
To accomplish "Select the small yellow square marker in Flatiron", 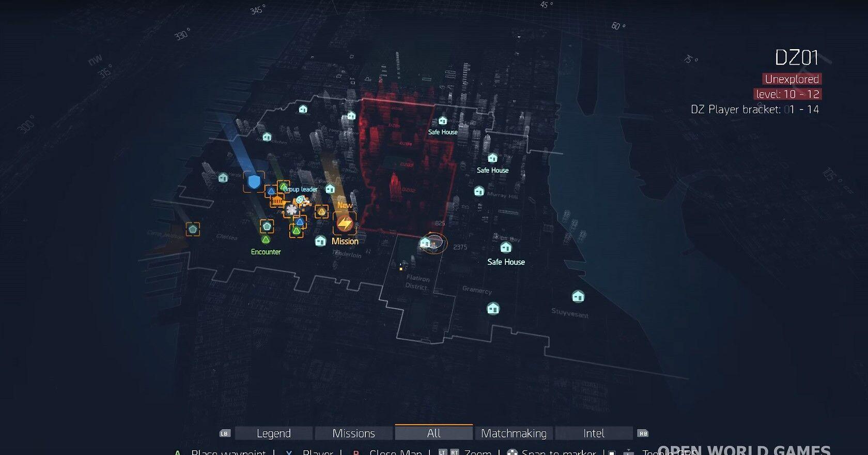I will point(401,269).
